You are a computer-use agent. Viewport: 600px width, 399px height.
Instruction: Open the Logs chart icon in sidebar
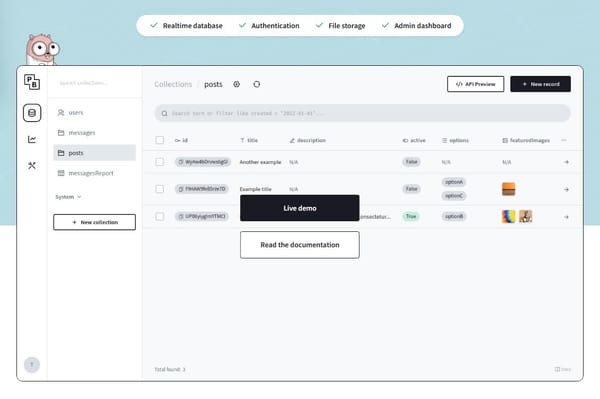click(32, 139)
